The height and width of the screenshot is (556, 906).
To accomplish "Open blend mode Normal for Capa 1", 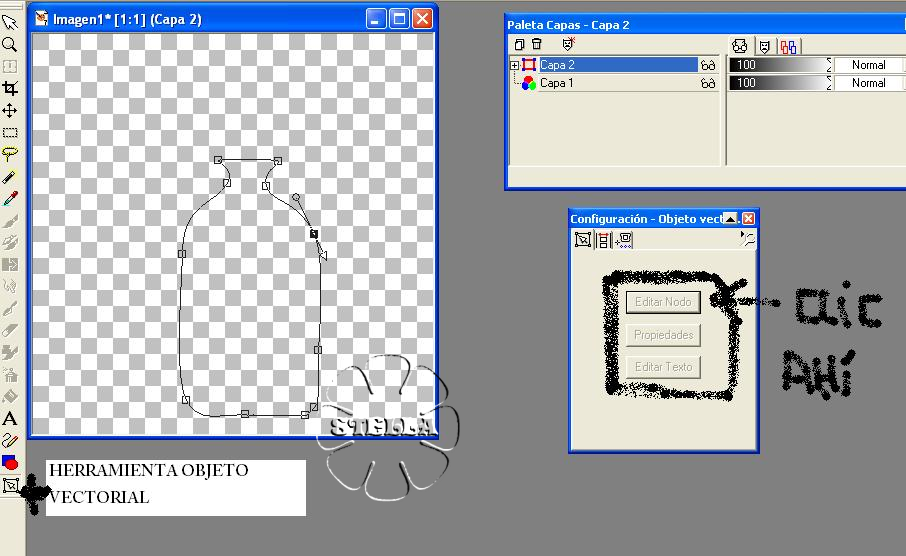I will (868, 83).
